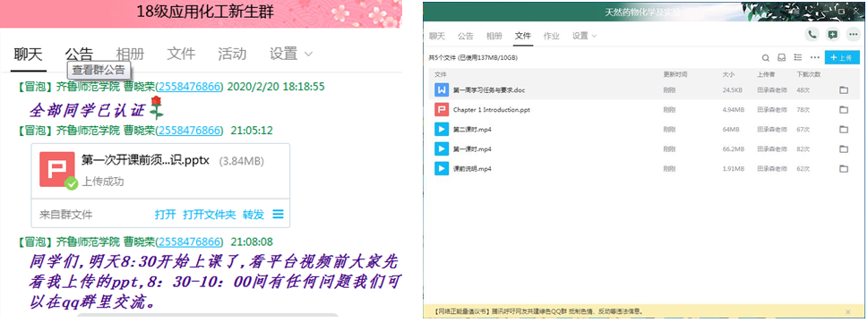Open folder for 第一周学习任务与要求.doc

coord(844,90)
